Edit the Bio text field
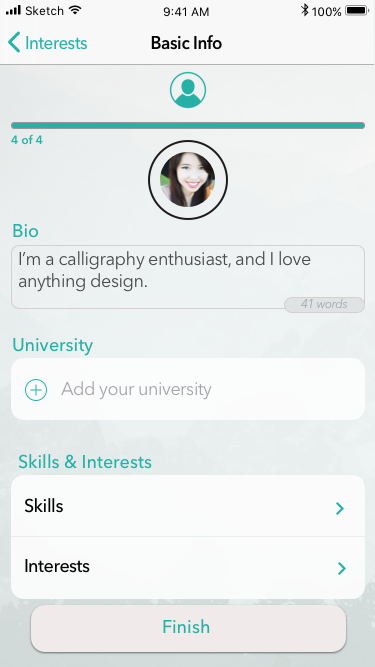 coord(188,277)
